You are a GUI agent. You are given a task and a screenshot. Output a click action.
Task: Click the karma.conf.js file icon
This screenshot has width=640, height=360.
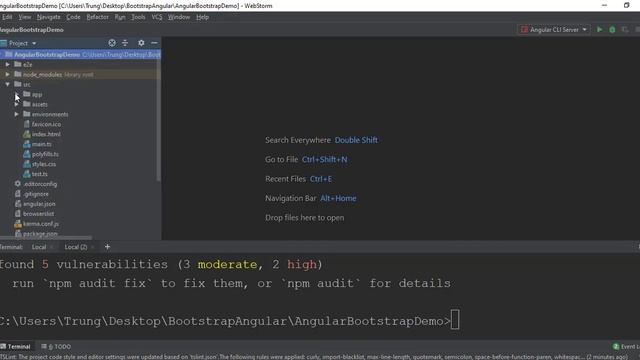pyautogui.click(x=18, y=224)
